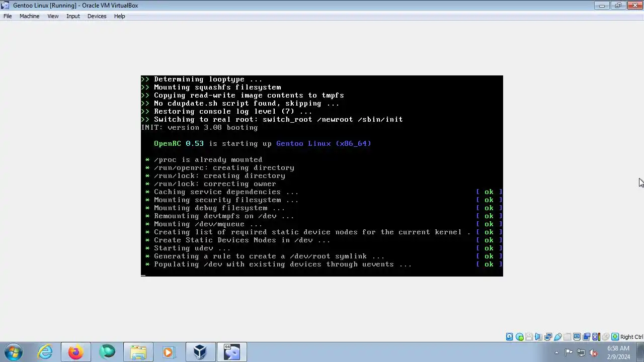Open the Windows Start menu
Screen dimensions: 644x362
pos(14,352)
